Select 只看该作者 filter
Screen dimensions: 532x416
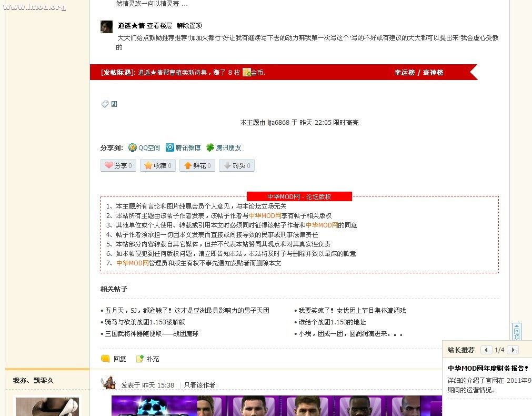click(199, 385)
